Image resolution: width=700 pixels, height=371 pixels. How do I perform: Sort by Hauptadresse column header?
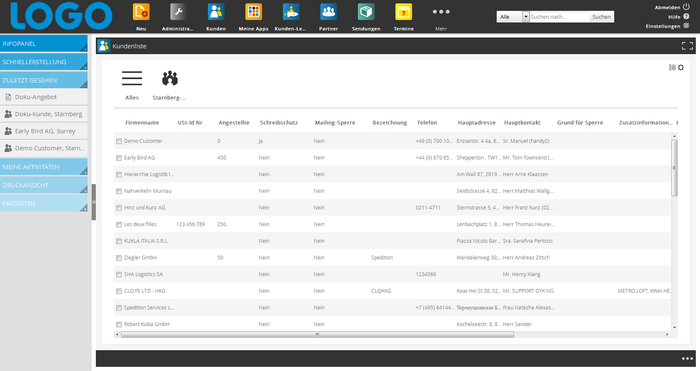point(476,122)
